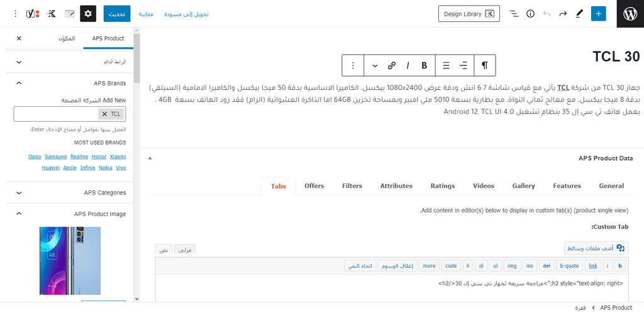
Task: Click the تحديث update button
Action: click(117, 14)
